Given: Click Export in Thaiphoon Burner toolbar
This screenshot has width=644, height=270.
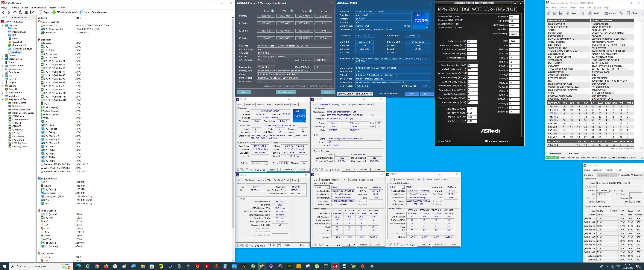Looking at the screenshot, I should tap(572, 13).
